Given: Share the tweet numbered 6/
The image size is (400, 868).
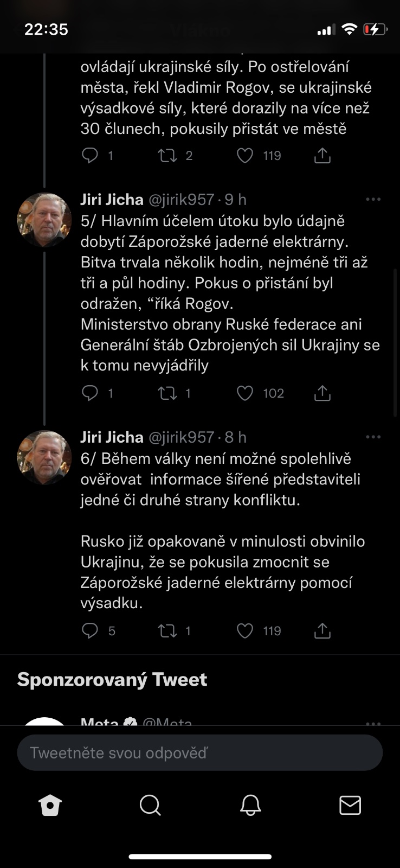Looking at the screenshot, I should click(322, 631).
